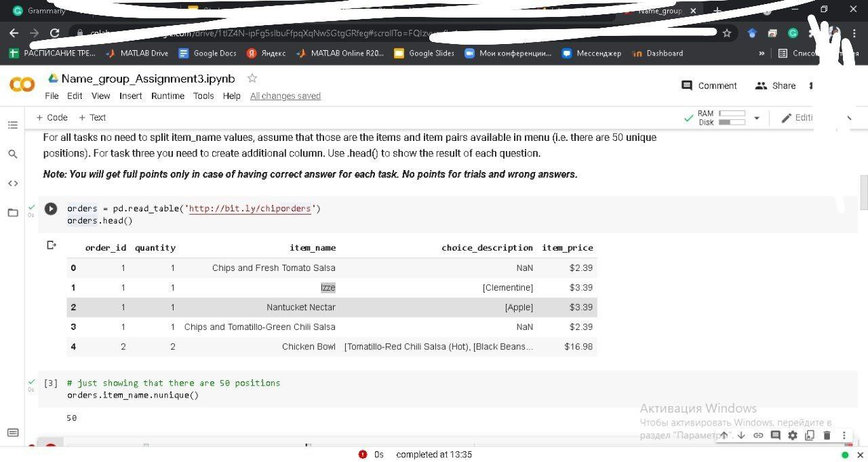Image resolution: width=868 pixels, height=462 pixels.
Task: Click the $16.98 price cell
Action: coord(578,347)
